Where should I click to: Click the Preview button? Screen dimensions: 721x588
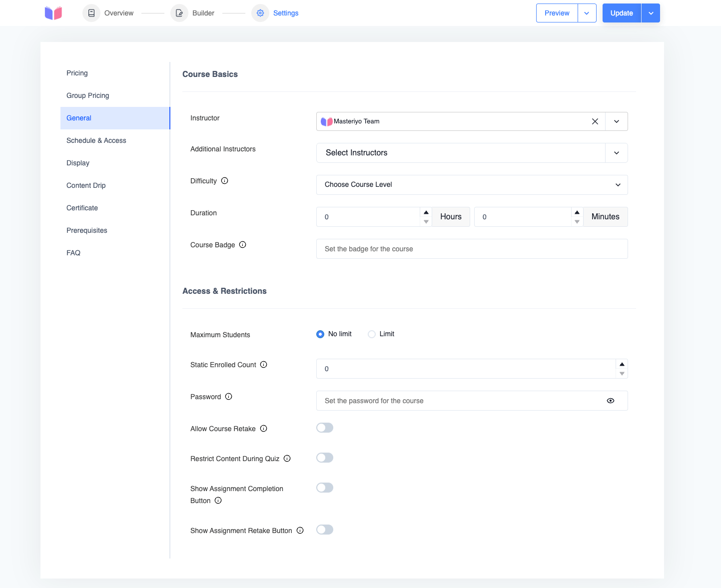tap(557, 13)
